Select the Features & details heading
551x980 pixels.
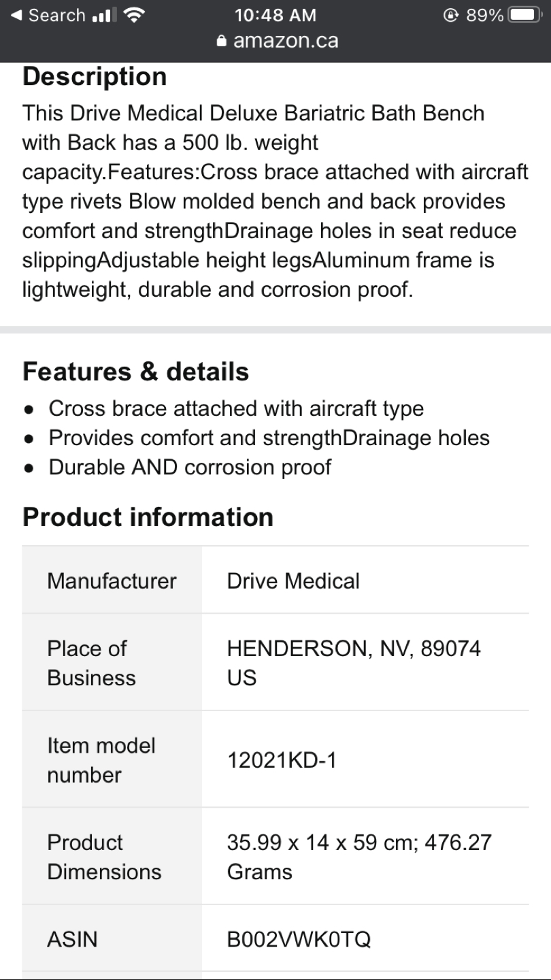click(x=135, y=372)
